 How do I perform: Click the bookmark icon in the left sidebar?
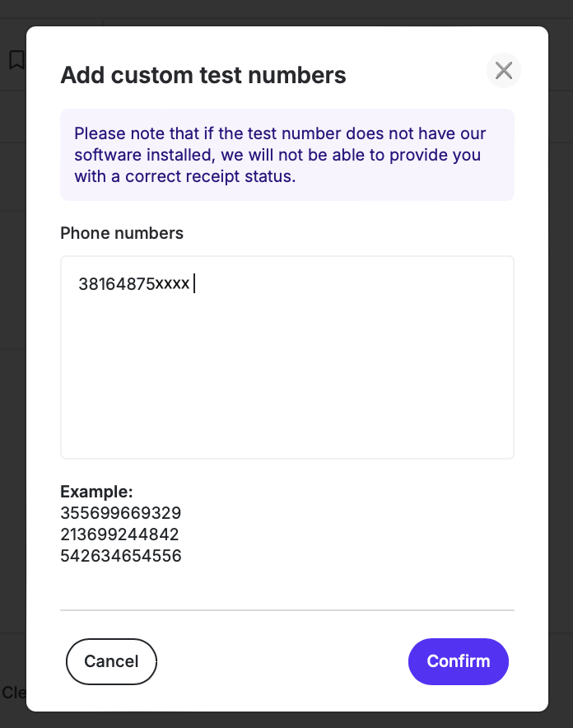point(16,61)
